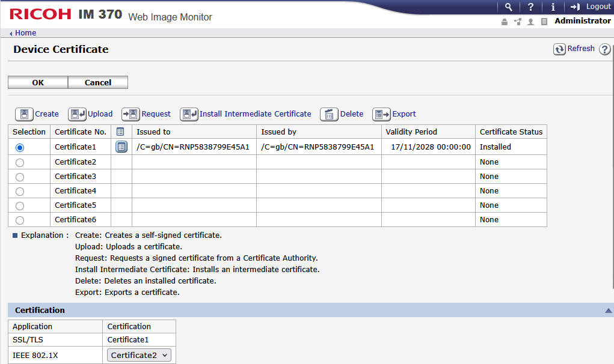Image resolution: width=614 pixels, height=364 pixels.
Task: Open the top bar question mark help
Action: pos(530,7)
